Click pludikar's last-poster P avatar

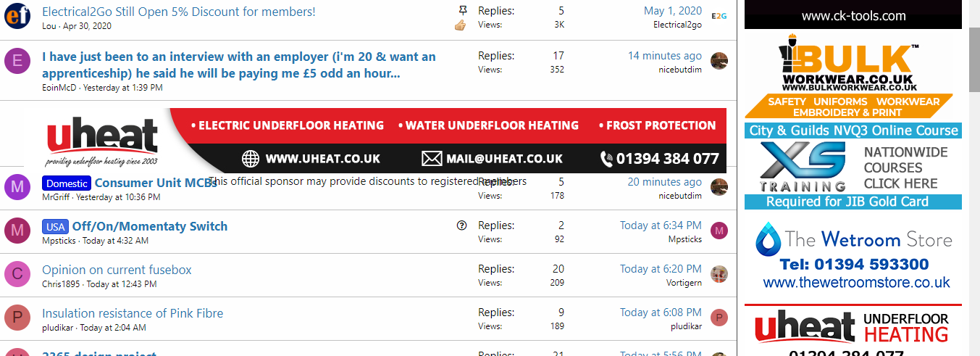pyautogui.click(x=719, y=318)
